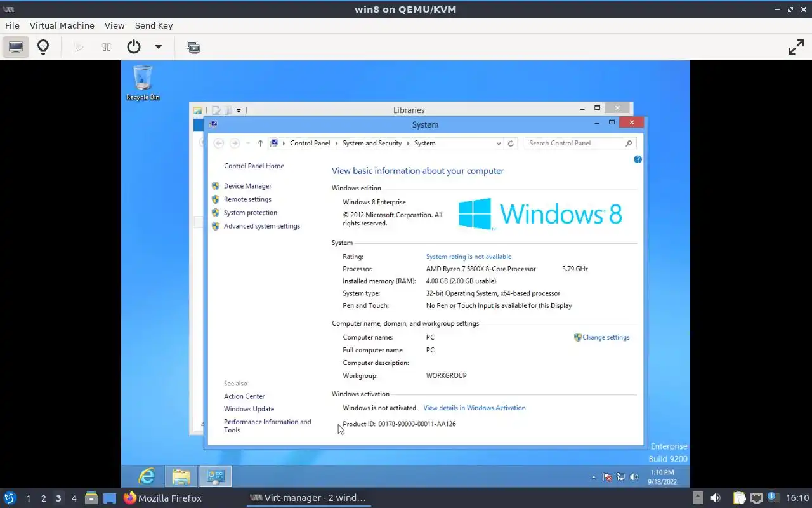
Task: Select the Recycle Bin desktop icon
Action: 143,83
